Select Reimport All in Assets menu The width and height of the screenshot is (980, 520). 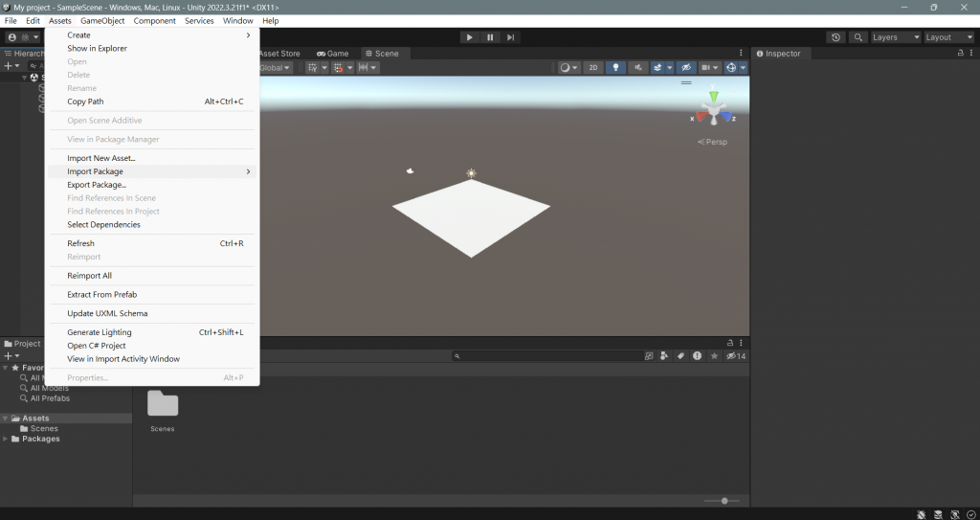point(89,276)
